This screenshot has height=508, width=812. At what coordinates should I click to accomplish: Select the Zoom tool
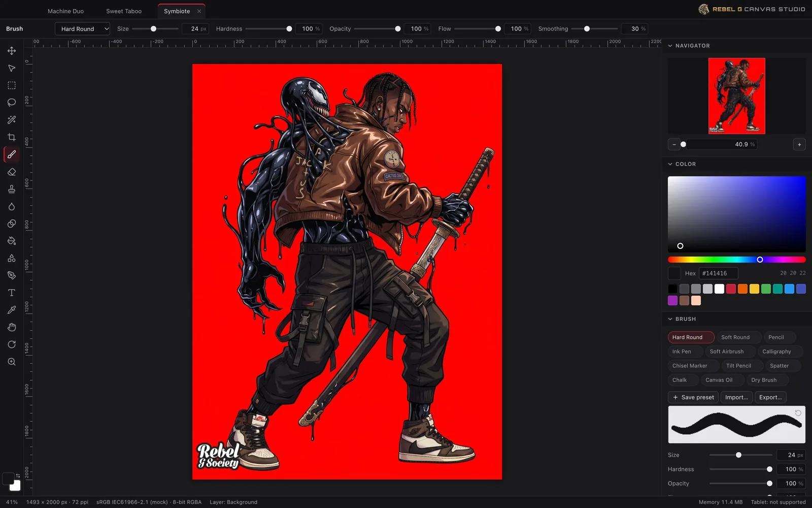pos(12,362)
